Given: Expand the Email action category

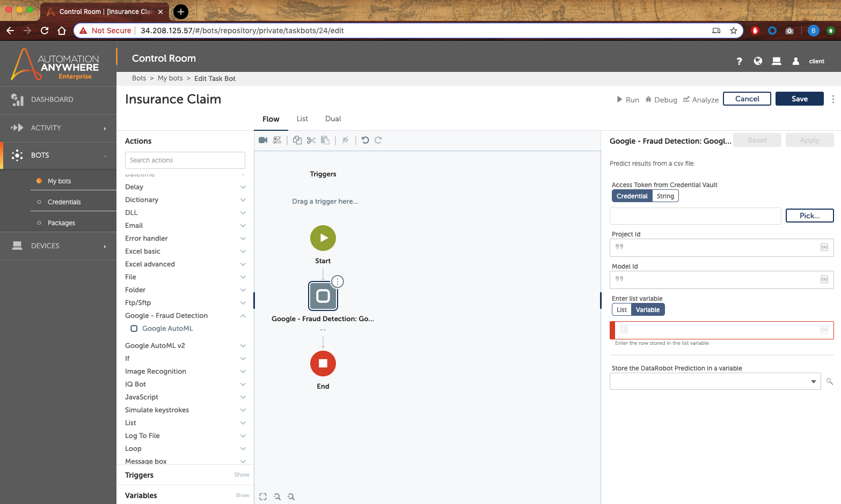Looking at the screenshot, I should (243, 226).
